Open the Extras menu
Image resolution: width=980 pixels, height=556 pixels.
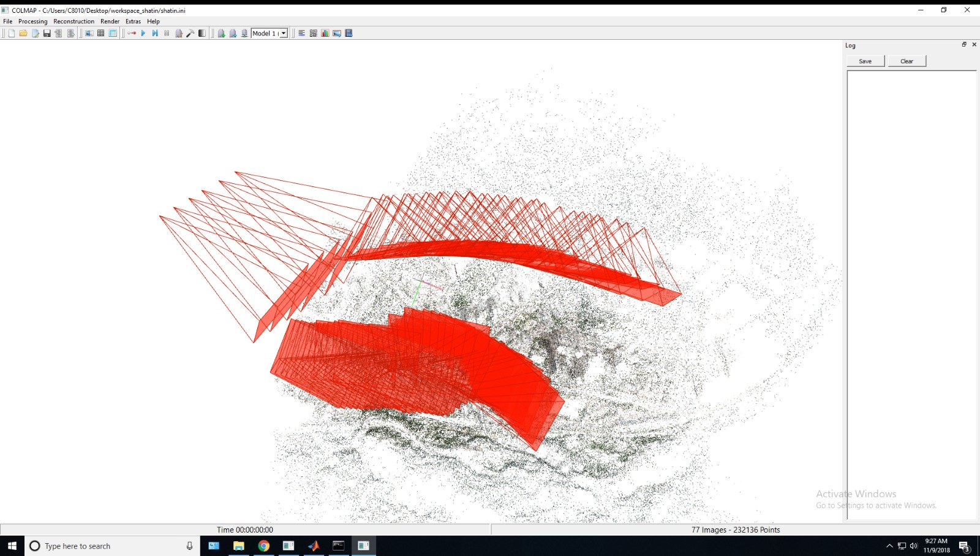[133, 21]
